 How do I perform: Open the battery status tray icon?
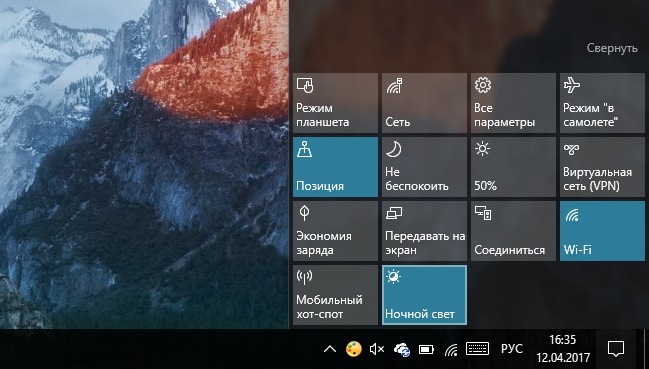click(426, 350)
